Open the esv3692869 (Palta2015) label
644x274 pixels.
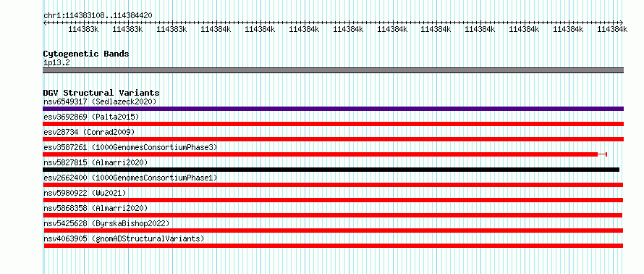(x=91, y=117)
